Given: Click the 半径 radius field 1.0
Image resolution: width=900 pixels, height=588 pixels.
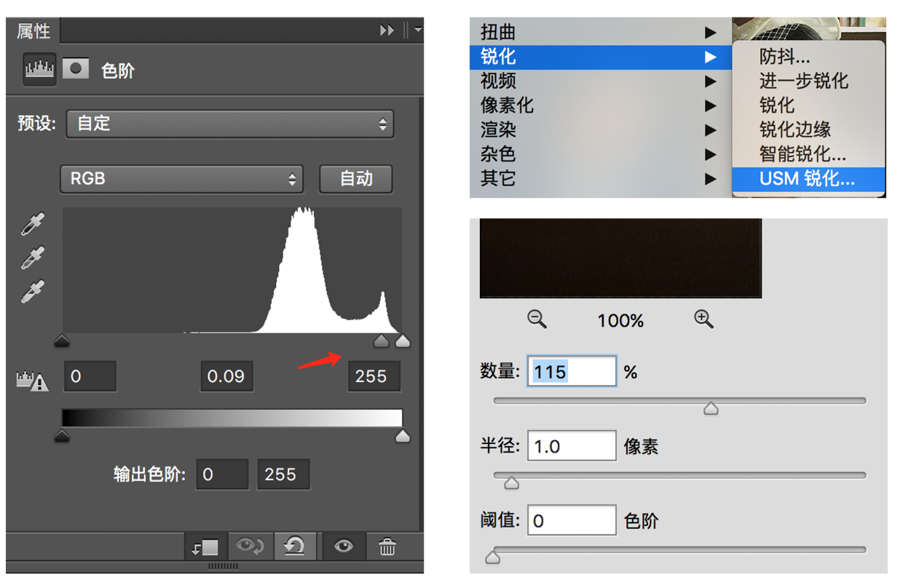Looking at the screenshot, I should point(572,445).
